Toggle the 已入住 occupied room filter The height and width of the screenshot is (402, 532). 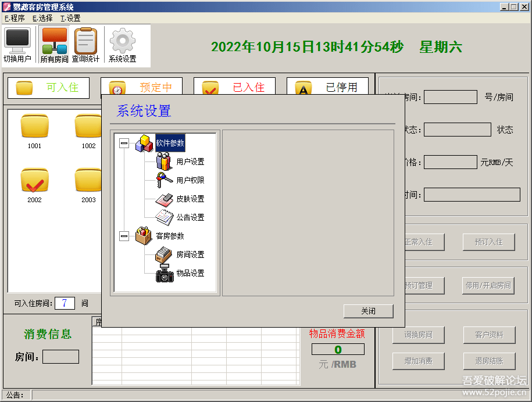(235, 86)
